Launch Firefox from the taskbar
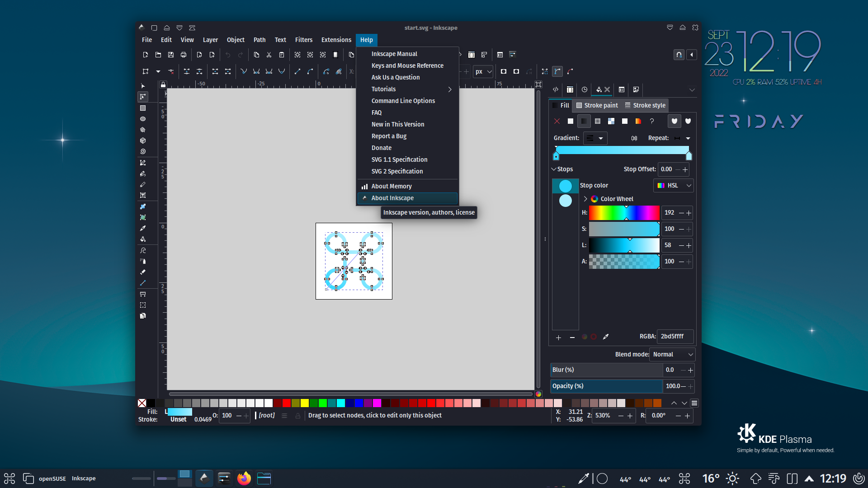 [244, 478]
